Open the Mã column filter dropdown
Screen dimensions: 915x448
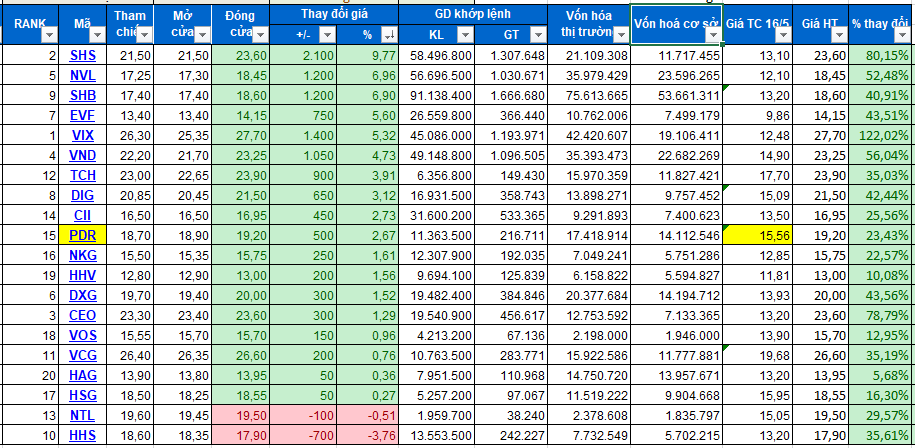(97, 36)
